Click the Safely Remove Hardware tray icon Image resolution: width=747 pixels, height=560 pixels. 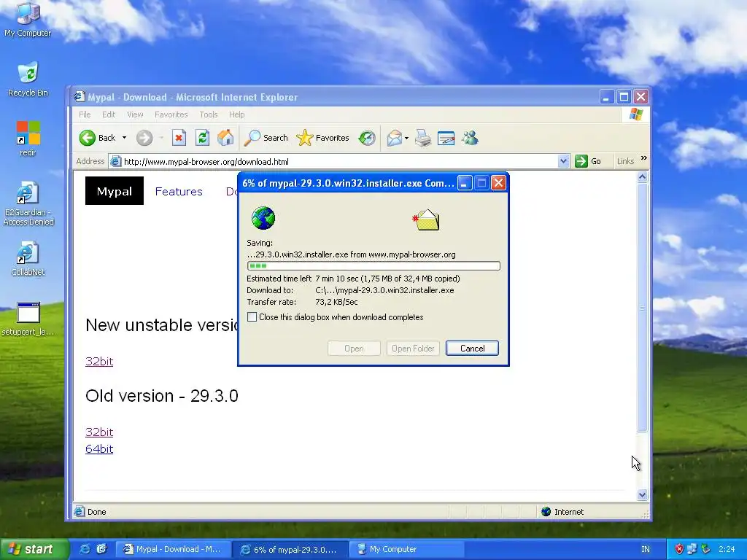pyautogui.click(x=705, y=549)
